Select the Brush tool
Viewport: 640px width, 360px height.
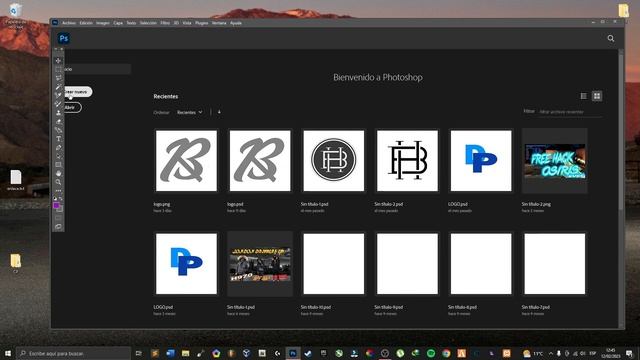[x=58, y=104]
